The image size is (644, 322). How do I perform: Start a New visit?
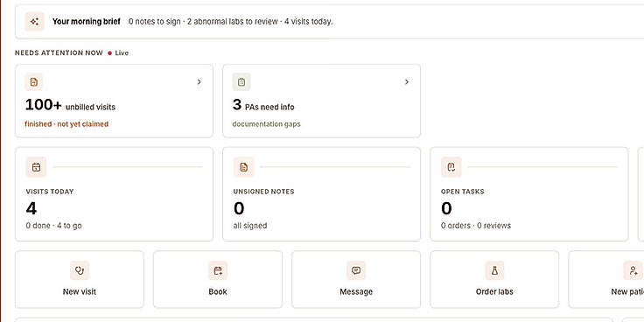[80, 279]
